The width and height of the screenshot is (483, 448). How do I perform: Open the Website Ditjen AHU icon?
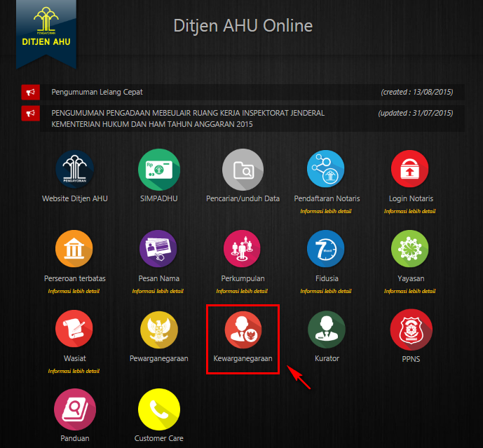(75, 170)
